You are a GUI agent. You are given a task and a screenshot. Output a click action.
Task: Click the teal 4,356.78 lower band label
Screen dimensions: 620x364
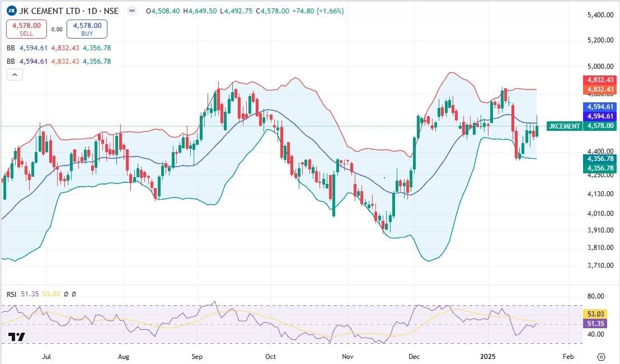tap(600, 159)
